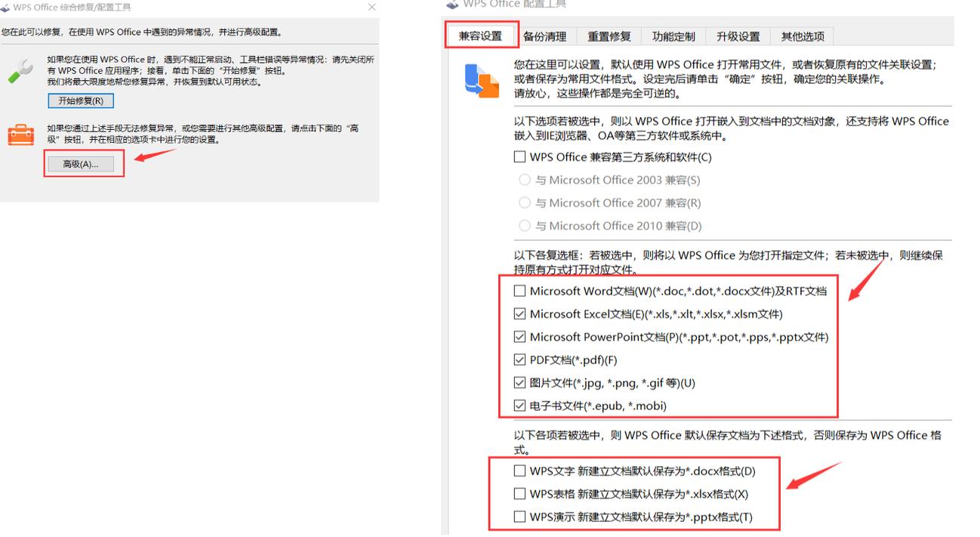The height and width of the screenshot is (537, 980).
Task: Click the wrench repair icon in the repair tool window
Action: [x=20, y=70]
